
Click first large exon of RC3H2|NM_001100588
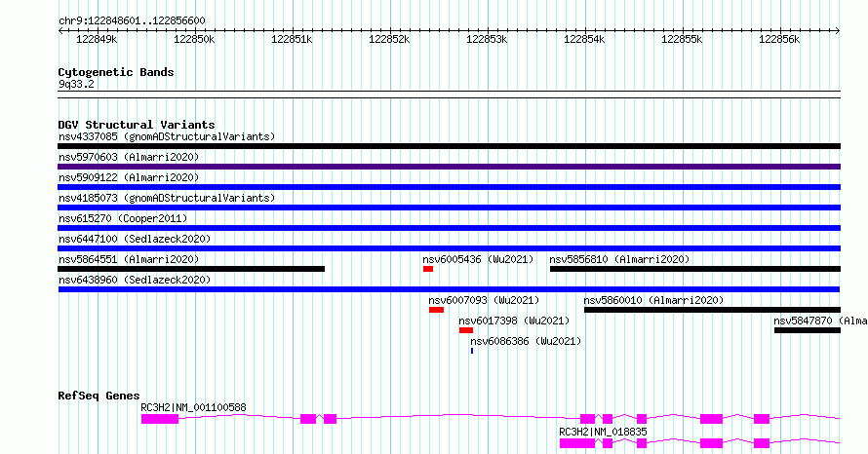[160, 419]
